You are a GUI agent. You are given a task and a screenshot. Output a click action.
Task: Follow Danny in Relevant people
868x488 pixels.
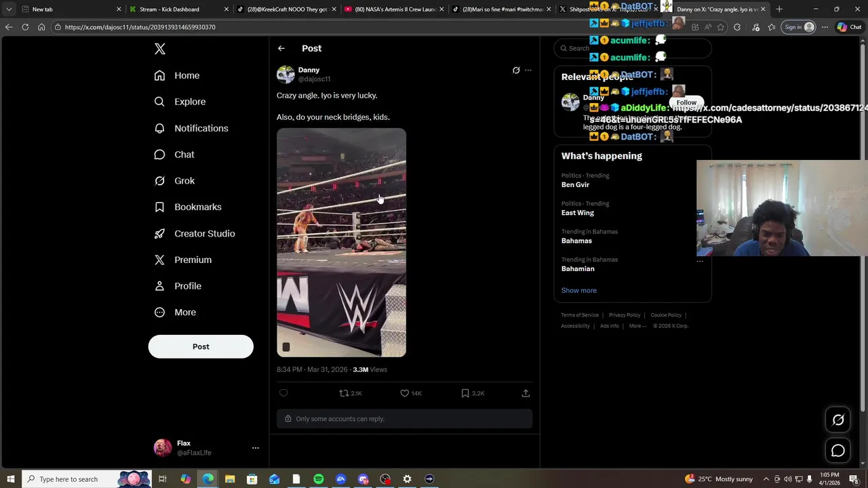(x=686, y=102)
